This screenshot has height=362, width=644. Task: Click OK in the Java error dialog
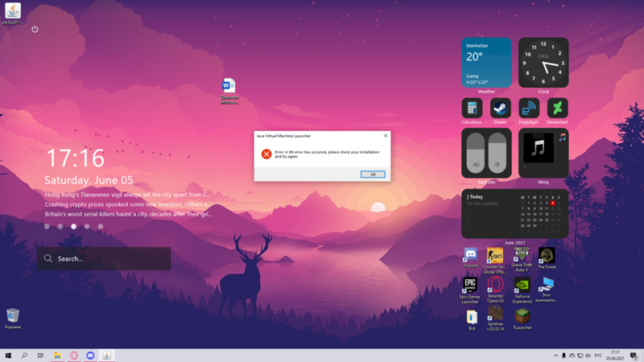tap(372, 174)
